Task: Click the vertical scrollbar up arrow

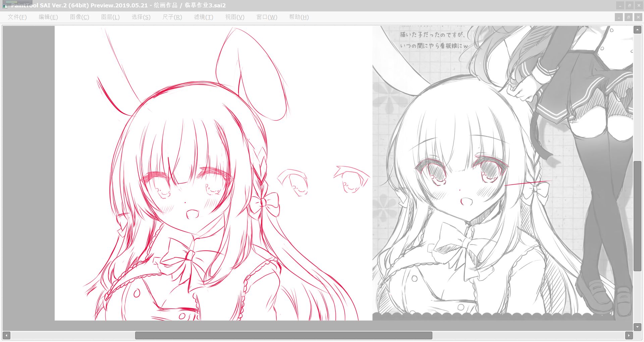Action: [637, 30]
